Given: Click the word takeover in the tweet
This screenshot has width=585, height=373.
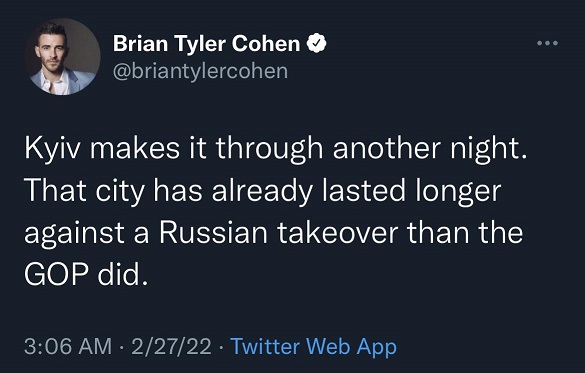Looking at the screenshot, I should pos(338,233).
